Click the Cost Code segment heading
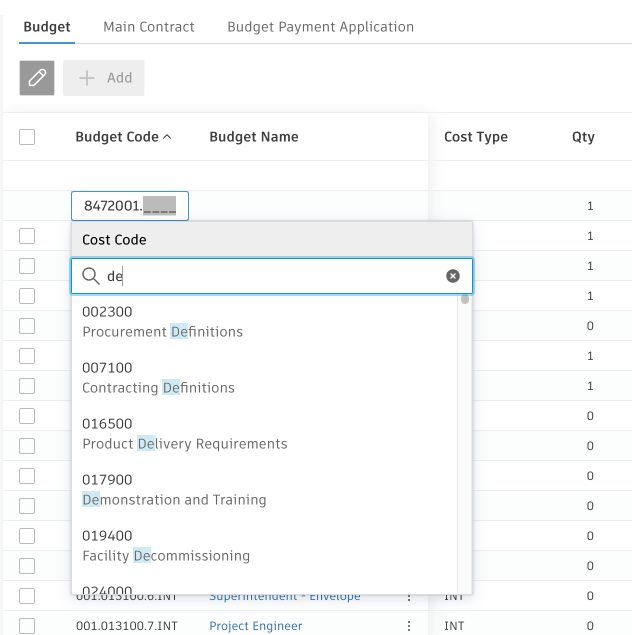Screen dimensions: 632x635 pos(114,240)
